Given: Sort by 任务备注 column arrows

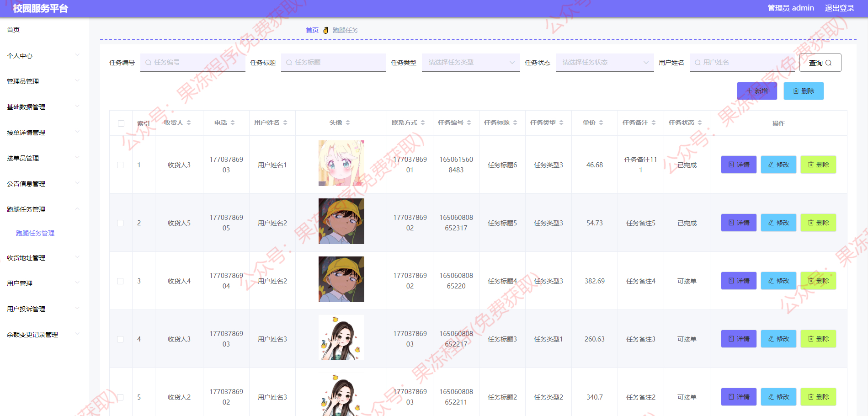Looking at the screenshot, I should 654,123.
